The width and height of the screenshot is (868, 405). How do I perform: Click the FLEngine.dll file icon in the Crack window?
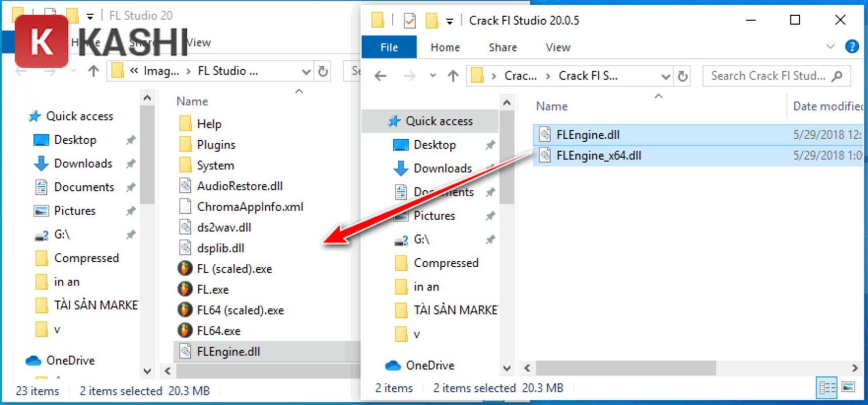coord(545,134)
